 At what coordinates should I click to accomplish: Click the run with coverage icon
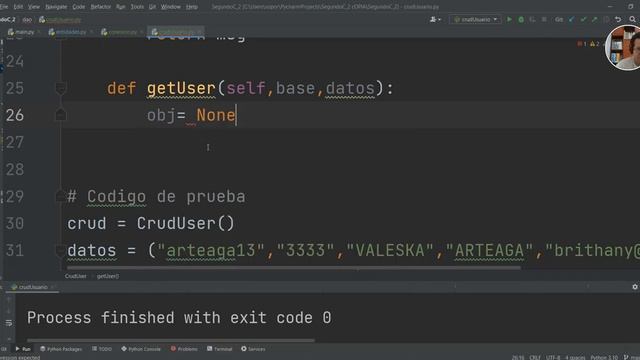(x=532, y=19)
